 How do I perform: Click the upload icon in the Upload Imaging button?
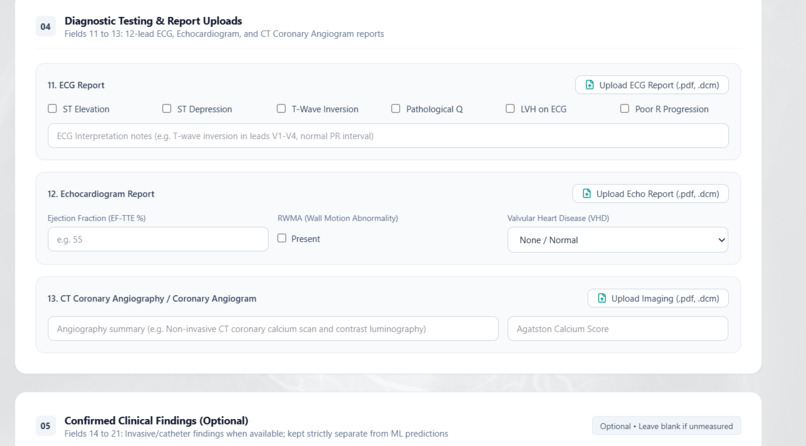tap(601, 298)
